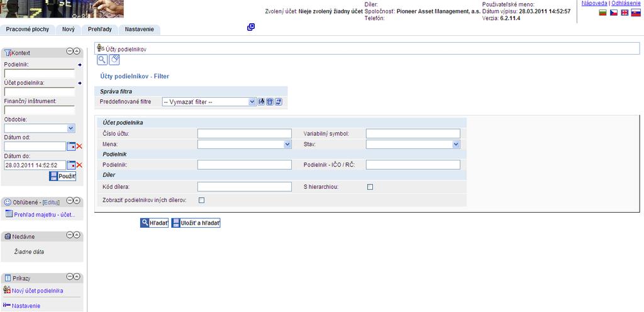This screenshot has width=644, height=312.
Task: Minimize the Príkazy panel with minus button
Action: (x=70, y=277)
